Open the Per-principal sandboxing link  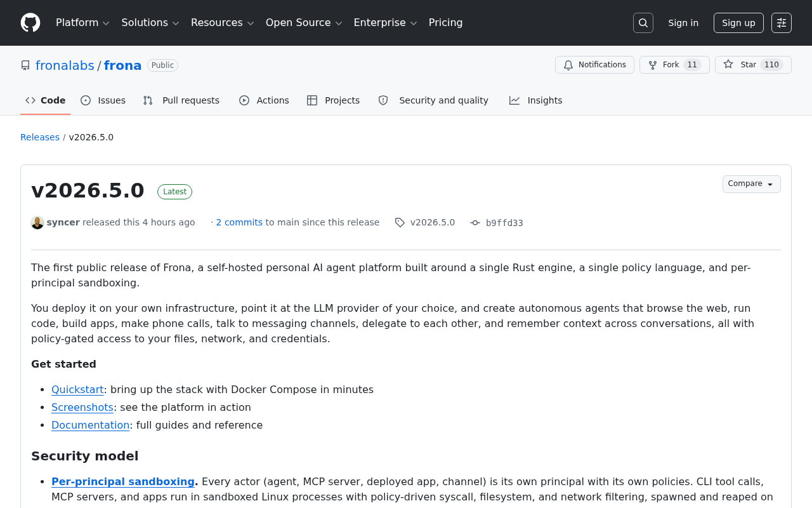click(x=123, y=481)
